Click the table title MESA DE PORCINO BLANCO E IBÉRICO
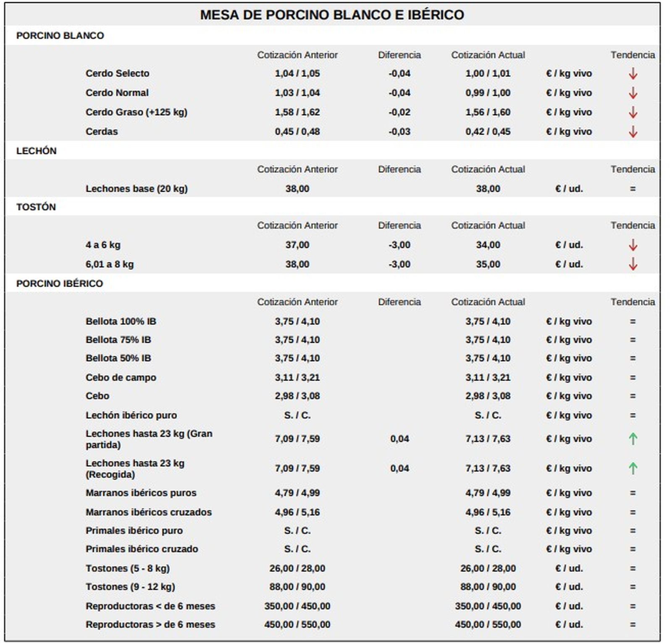Screen dimensions: 672x643 (x=332, y=15)
